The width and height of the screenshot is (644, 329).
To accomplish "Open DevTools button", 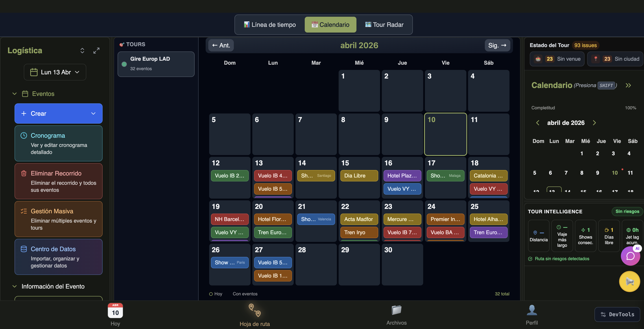I will pyautogui.click(x=617, y=314).
